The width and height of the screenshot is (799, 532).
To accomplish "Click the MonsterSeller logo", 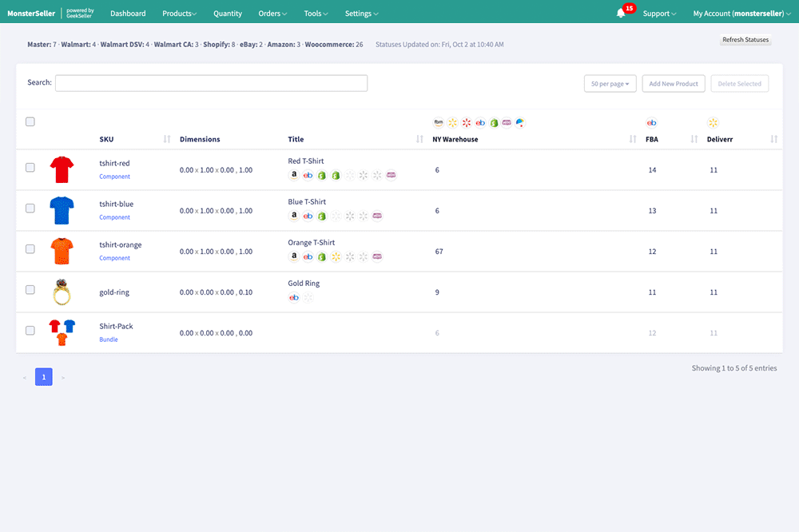I will [x=31, y=14].
